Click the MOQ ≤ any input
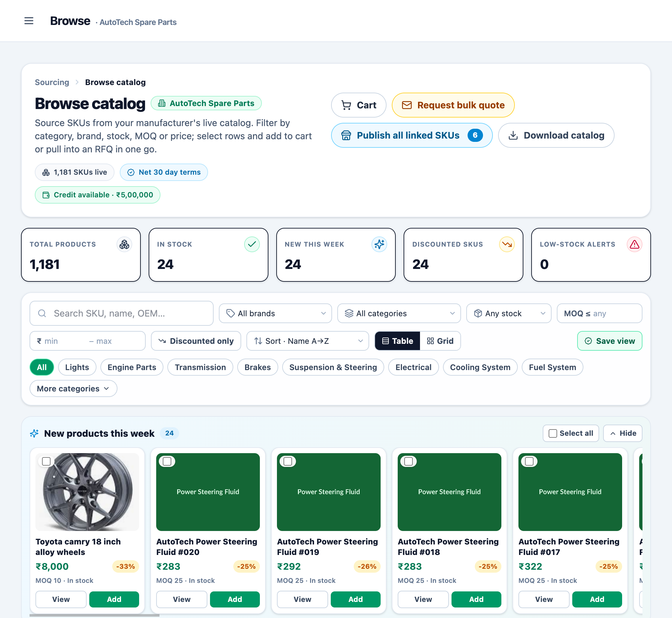Viewport: 672px width, 618px height. click(599, 314)
